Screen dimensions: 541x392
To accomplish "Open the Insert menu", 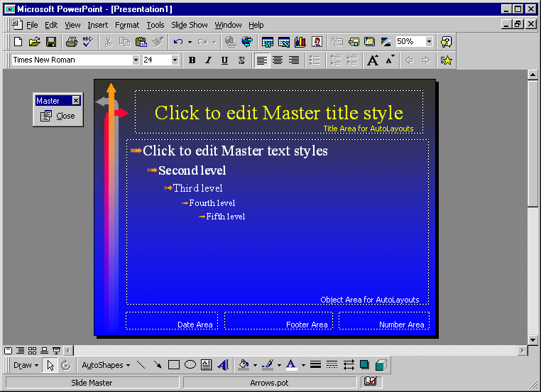I will pyautogui.click(x=98, y=25).
